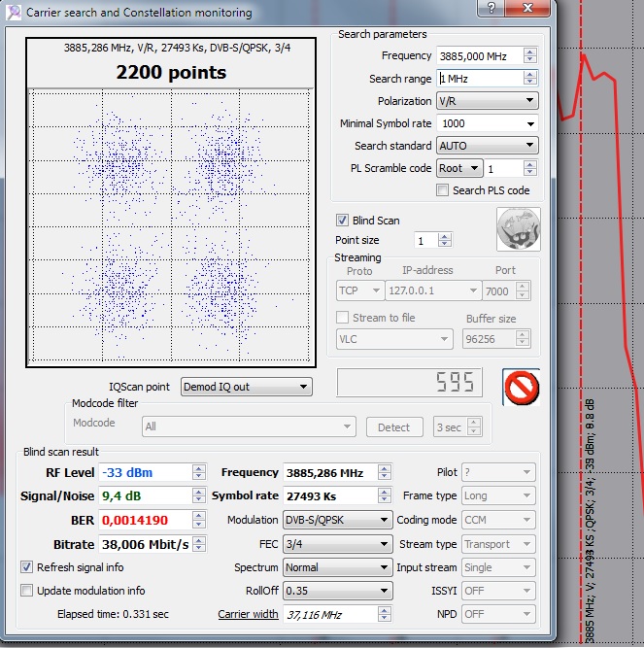Adjust the Carrier width spinner

385,615
